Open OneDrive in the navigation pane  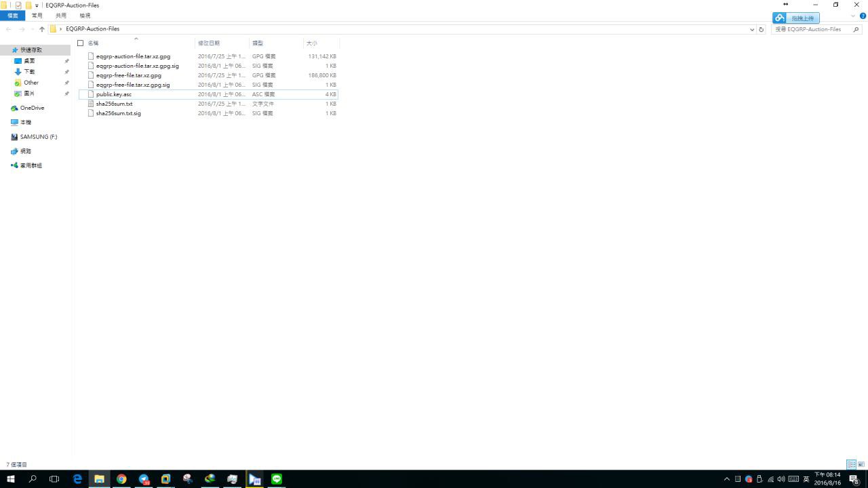click(x=32, y=108)
